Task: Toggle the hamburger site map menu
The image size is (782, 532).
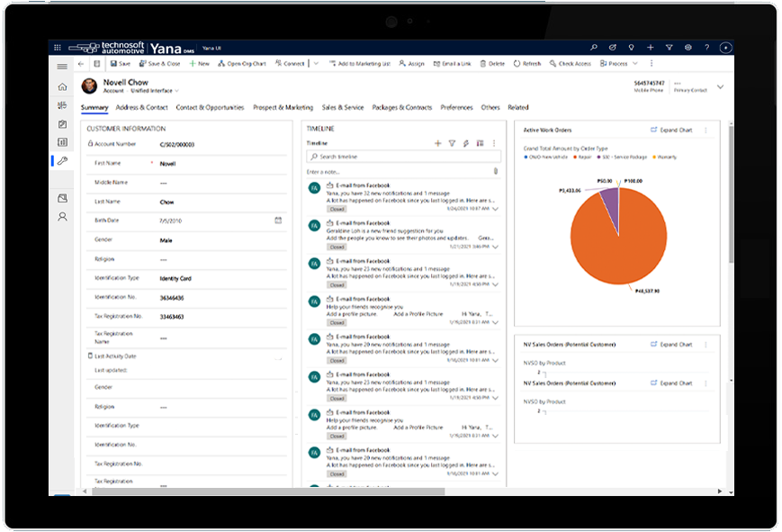Action: pos(62,67)
